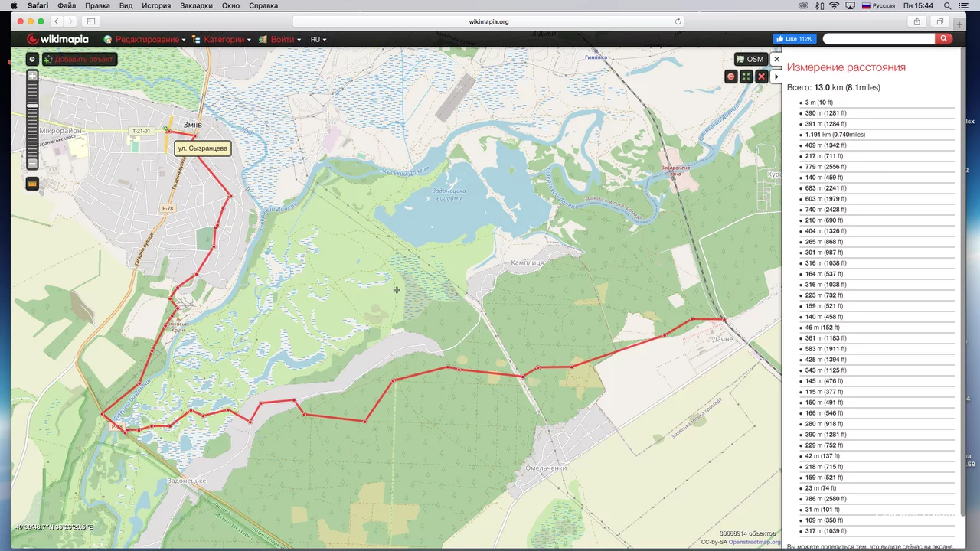Click the ул. Сызранцева tooltip label
This screenshot has height=551, width=980.
click(x=202, y=148)
